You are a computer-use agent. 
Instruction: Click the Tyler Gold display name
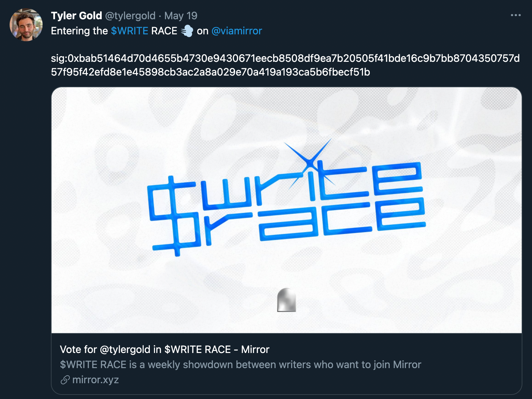click(x=76, y=15)
